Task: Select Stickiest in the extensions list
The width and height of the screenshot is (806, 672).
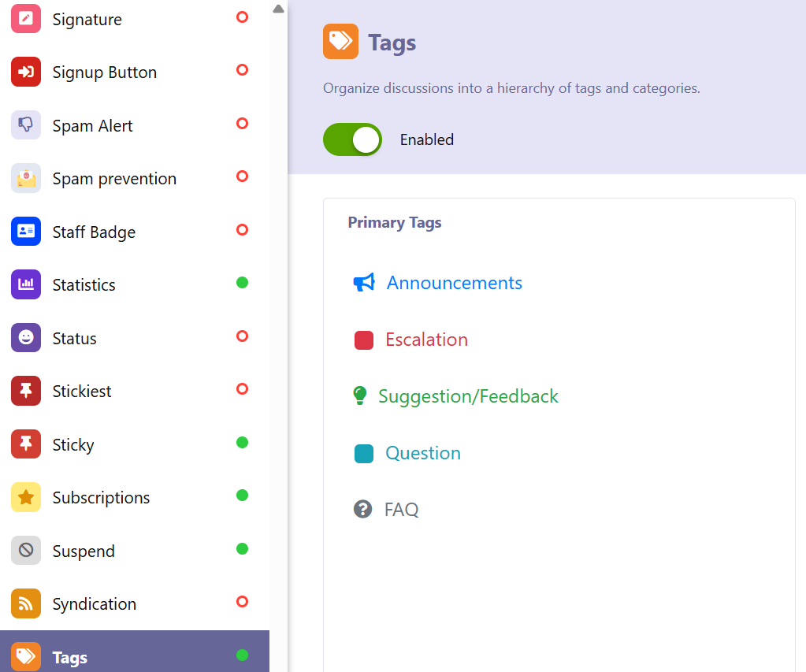Action: pyautogui.click(x=82, y=392)
